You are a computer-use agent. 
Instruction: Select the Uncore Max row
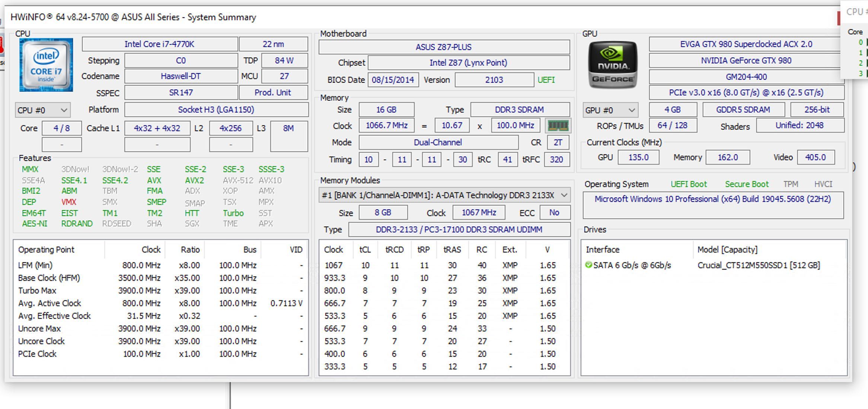(x=161, y=329)
